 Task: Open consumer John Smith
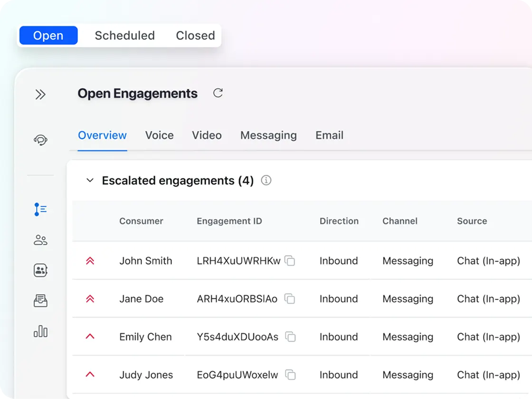[x=145, y=261]
